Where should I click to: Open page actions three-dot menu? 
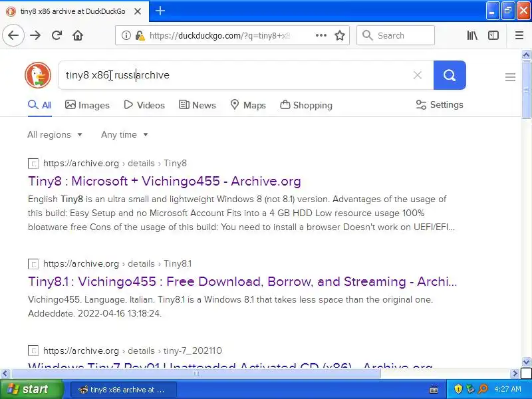(321, 35)
